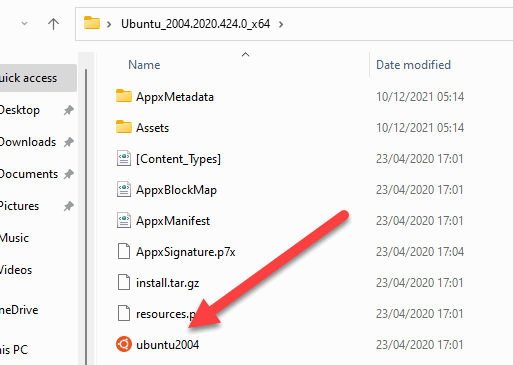Screen dimensions: 513x365
Task: Click AppxMetadata date 10/12/2021 05:14
Action: click(x=420, y=97)
